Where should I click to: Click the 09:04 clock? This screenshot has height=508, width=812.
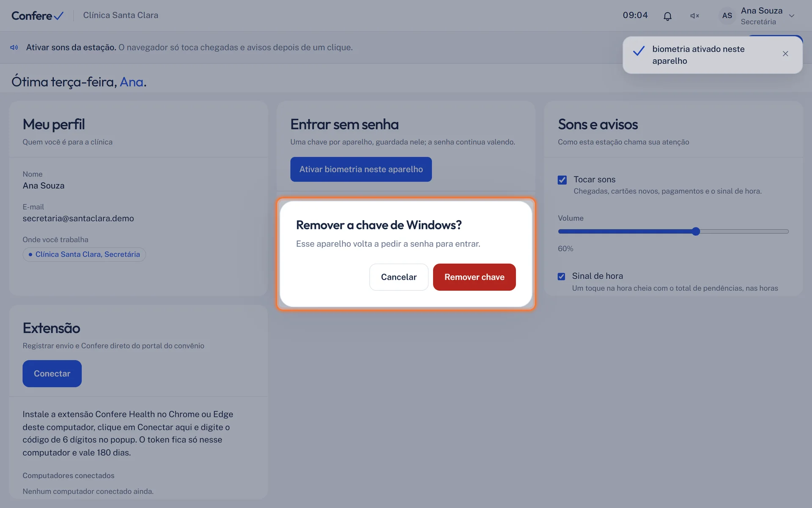tap(635, 15)
